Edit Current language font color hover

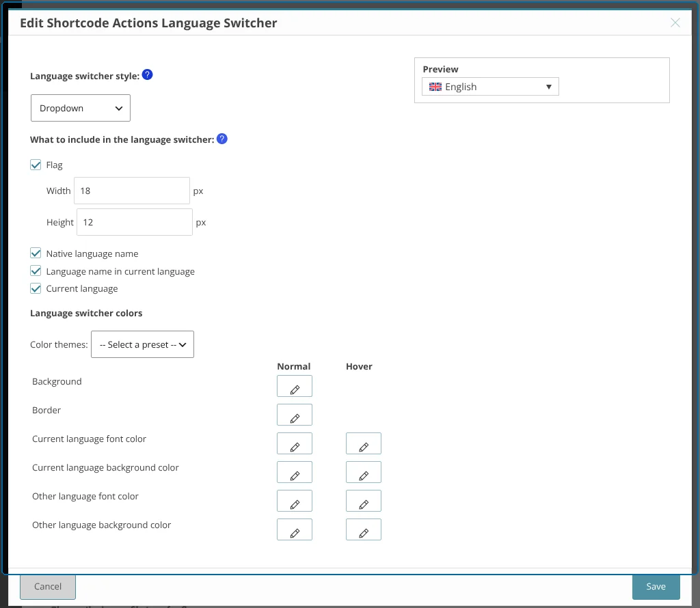364,443
